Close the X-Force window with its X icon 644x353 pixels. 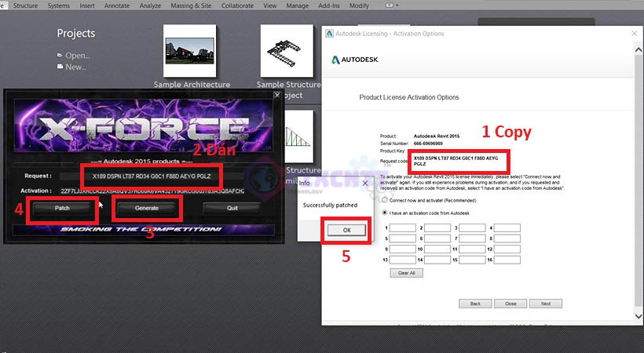[x=276, y=95]
